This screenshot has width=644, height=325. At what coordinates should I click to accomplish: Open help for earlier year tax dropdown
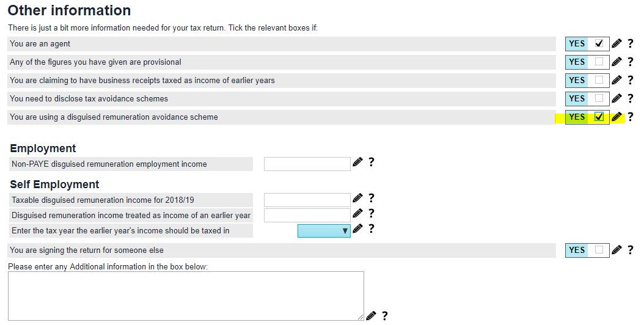click(371, 229)
